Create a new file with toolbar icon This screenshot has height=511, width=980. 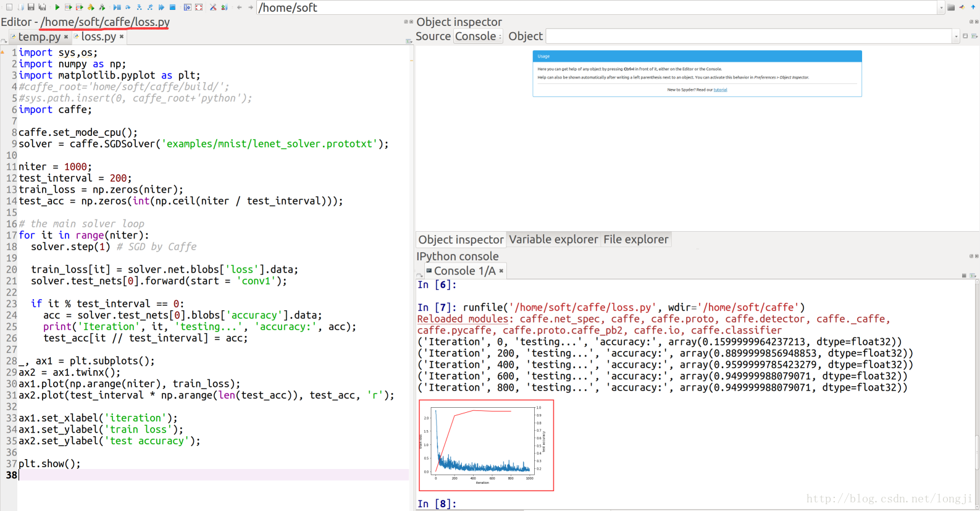(9, 7)
